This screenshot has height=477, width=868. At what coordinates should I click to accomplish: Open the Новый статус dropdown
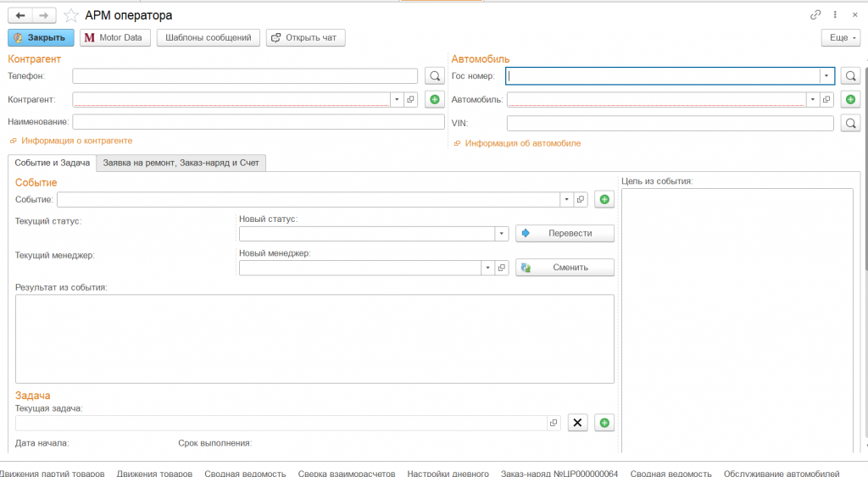501,233
